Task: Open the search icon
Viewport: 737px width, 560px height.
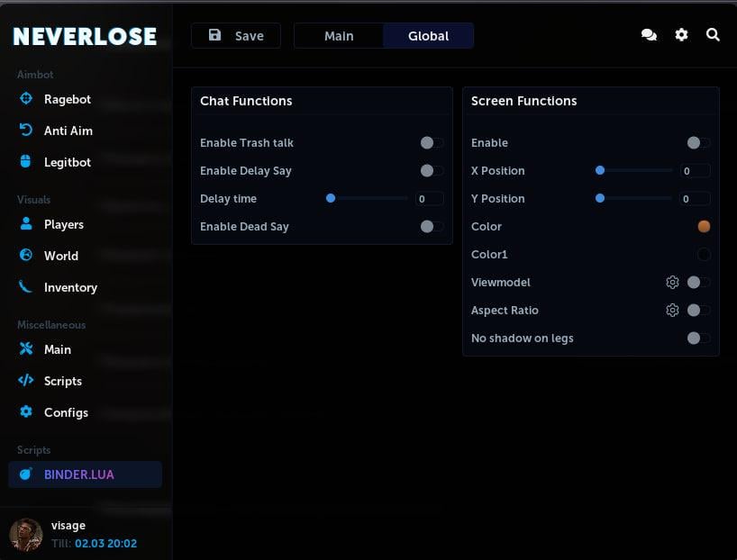Action: (713, 35)
